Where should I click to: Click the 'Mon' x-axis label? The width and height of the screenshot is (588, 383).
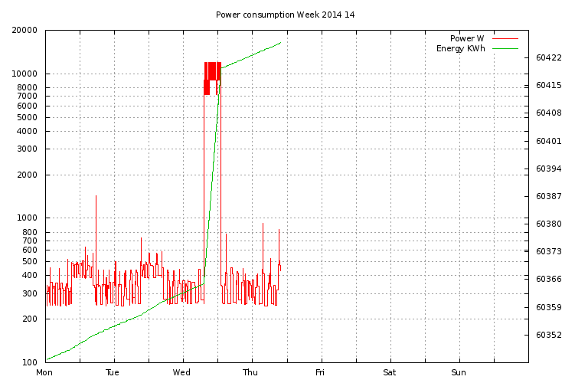point(44,372)
